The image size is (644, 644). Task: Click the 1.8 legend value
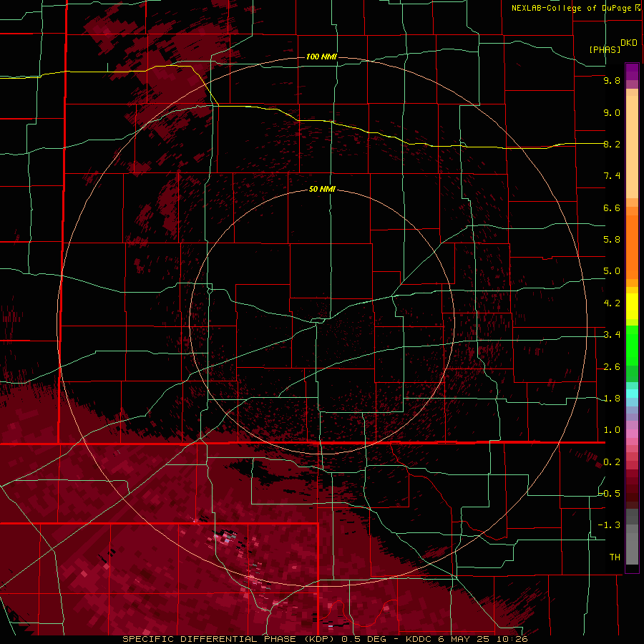click(612, 399)
